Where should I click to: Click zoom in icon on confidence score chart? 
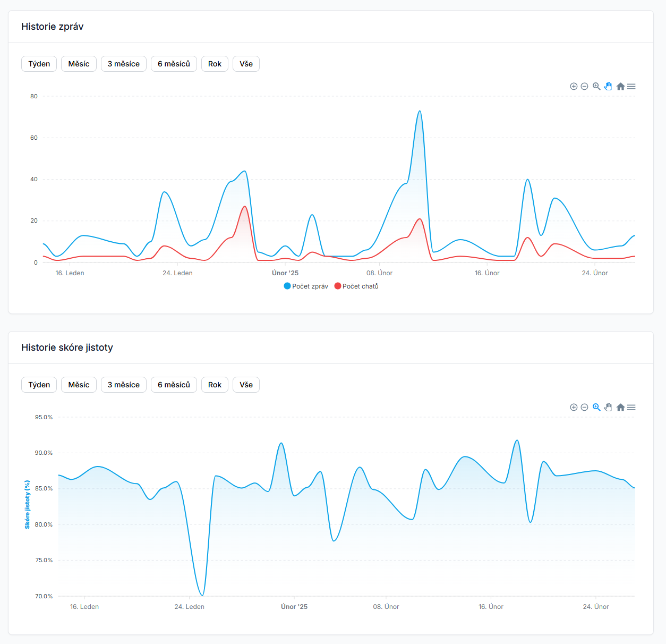574,408
